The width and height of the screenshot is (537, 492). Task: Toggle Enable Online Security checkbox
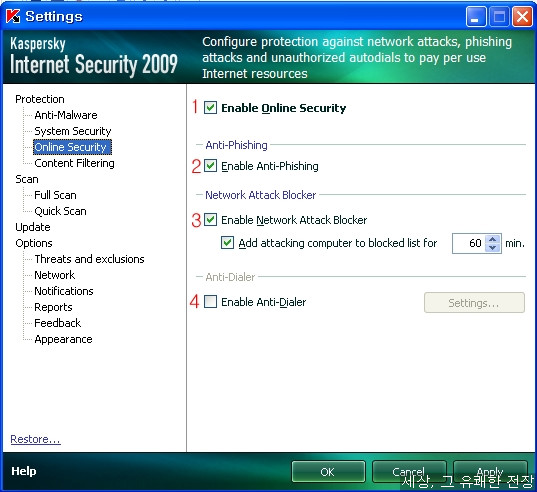[210, 108]
